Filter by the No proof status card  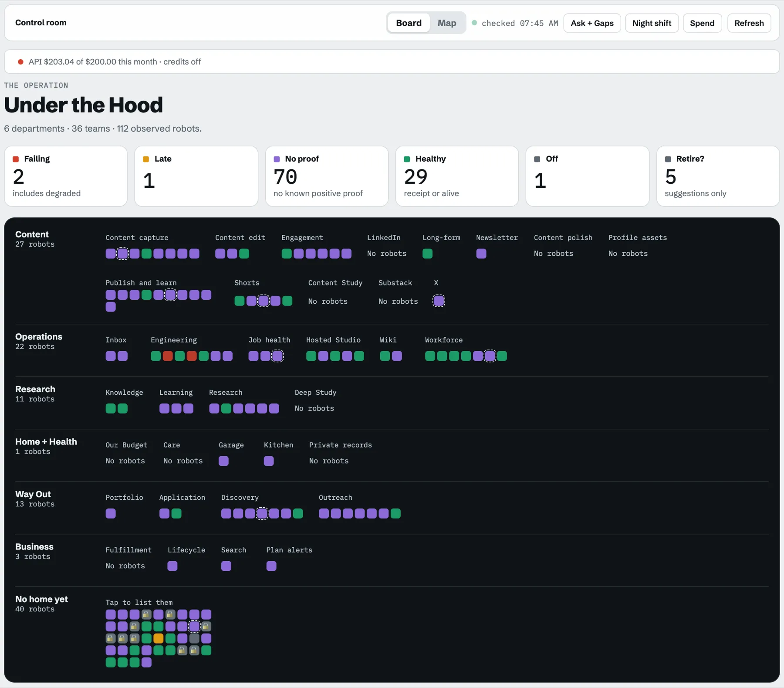tap(327, 176)
